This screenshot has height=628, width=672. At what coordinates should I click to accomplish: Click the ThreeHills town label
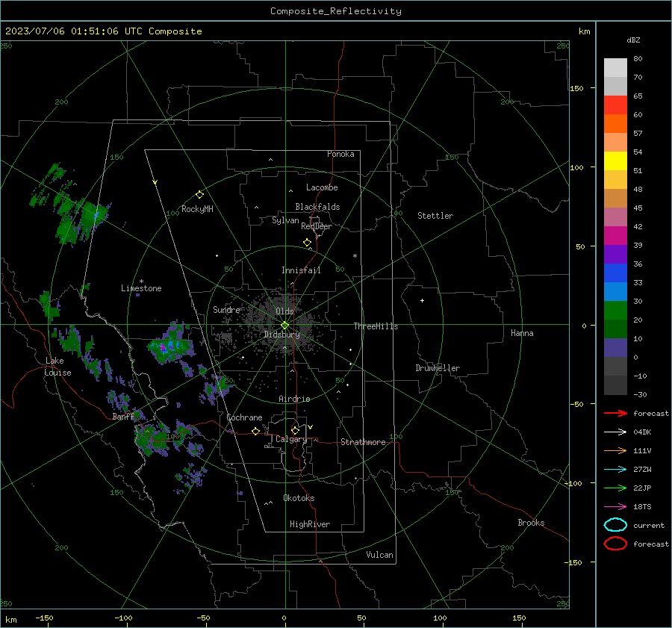click(376, 326)
